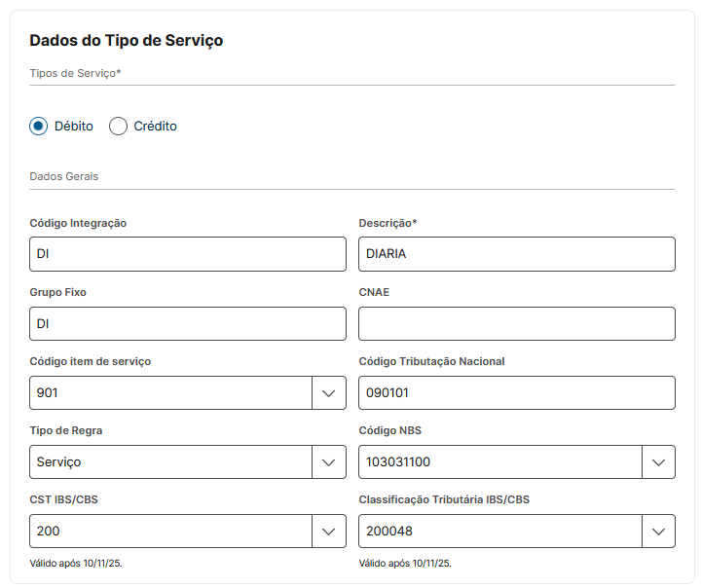The width and height of the screenshot is (701, 588).
Task: Select the Crédito radio button
Action: (x=119, y=126)
